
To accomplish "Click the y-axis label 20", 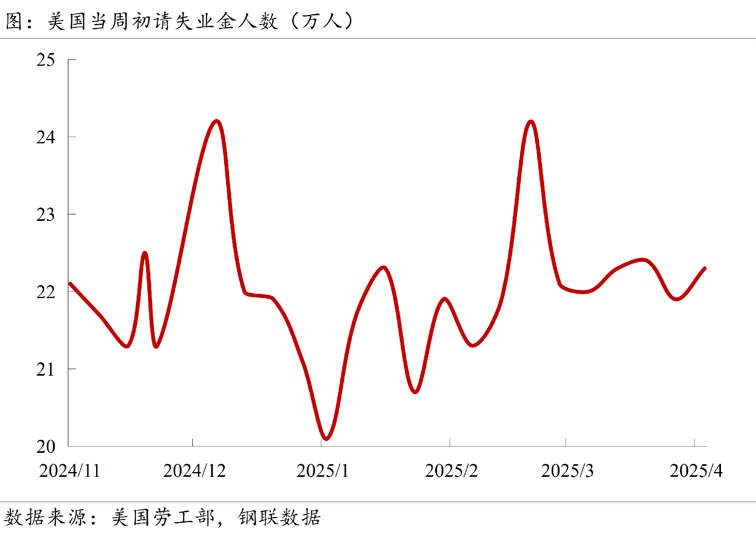I will point(46,447).
